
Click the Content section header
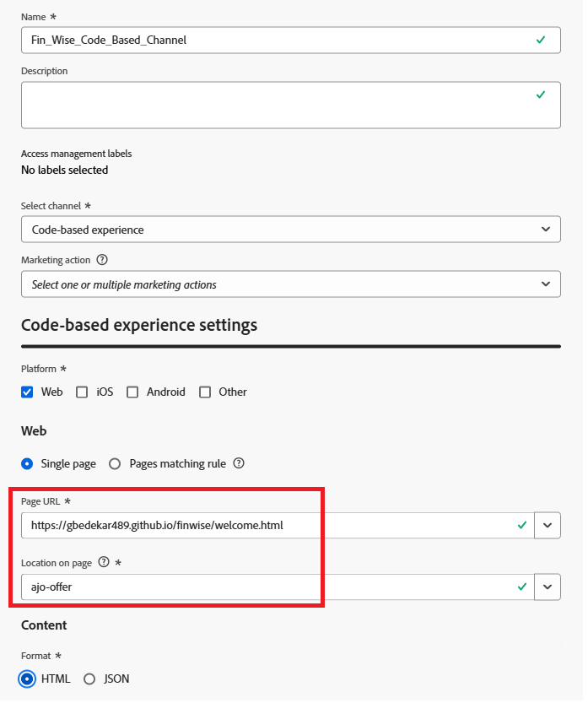click(44, 625)
